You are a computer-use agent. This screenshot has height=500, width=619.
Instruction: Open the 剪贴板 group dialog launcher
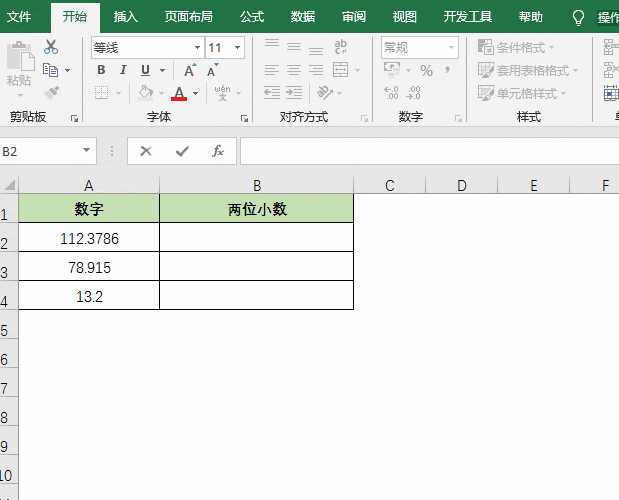coord(74,118)
